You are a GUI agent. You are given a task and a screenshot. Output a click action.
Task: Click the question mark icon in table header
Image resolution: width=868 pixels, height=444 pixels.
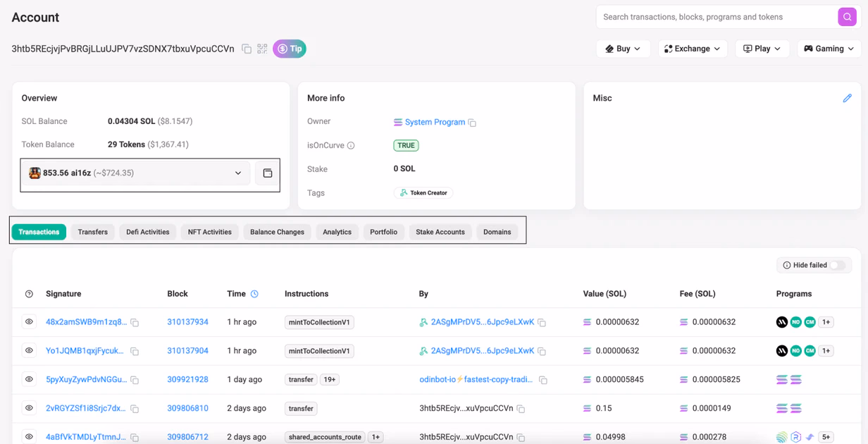click(x=29, y=294)
